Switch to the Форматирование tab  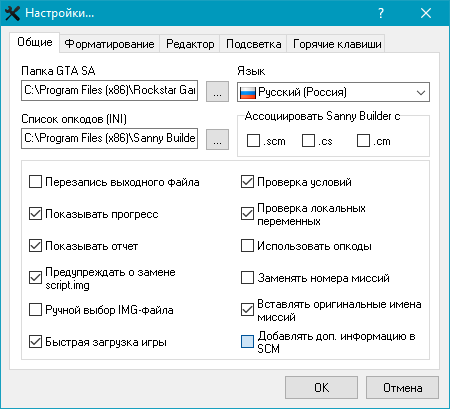tap(109, 44)
